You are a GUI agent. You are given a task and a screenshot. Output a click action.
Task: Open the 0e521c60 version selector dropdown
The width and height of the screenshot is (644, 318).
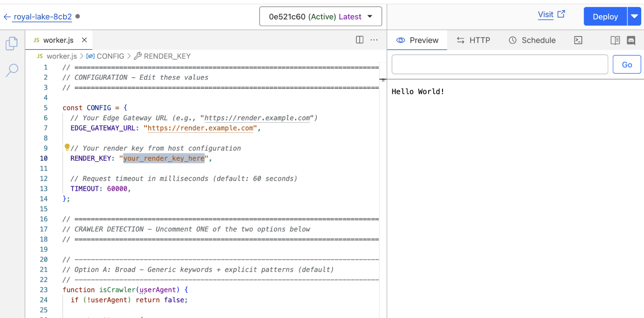point(320,16)
